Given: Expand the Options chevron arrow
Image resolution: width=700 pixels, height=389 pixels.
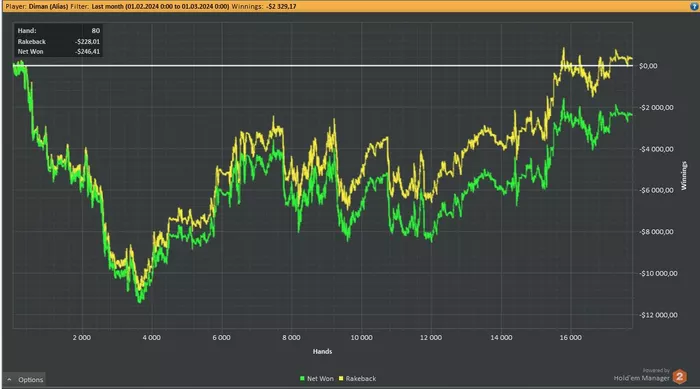Looking at the screenshot, I should click(9, 380).
